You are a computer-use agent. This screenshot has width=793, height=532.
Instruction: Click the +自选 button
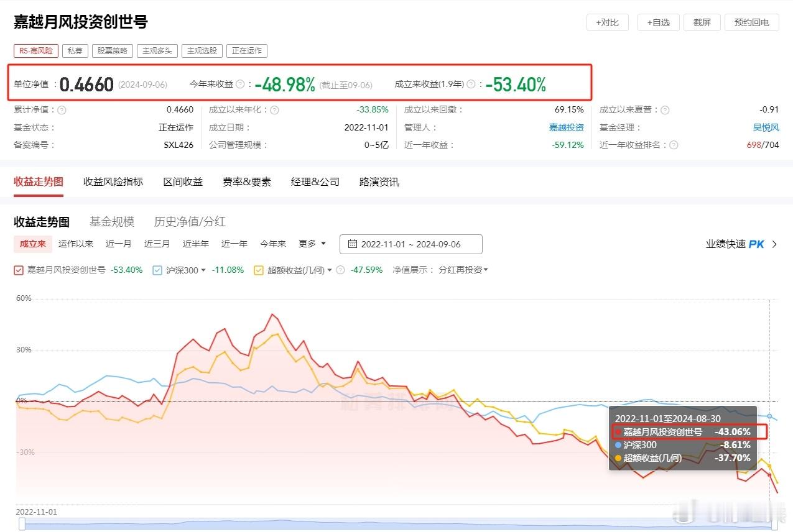point(659,22)
